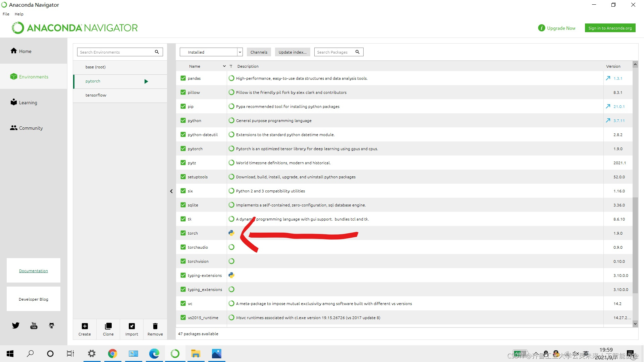Go to the Home tab

tap(34, 51)
